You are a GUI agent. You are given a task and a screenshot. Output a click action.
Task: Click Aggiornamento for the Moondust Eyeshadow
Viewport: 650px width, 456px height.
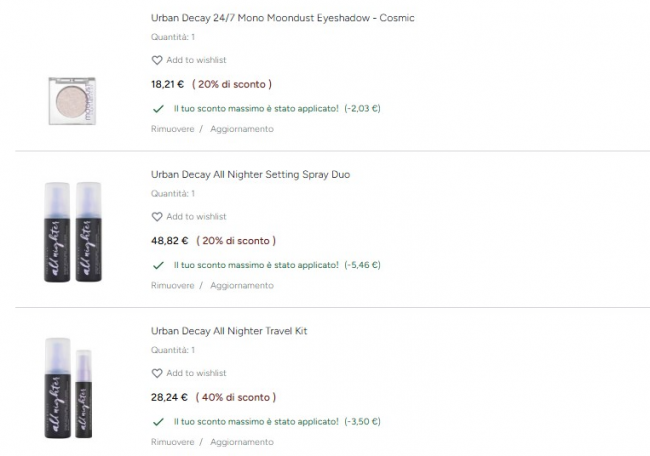[241, 129]
